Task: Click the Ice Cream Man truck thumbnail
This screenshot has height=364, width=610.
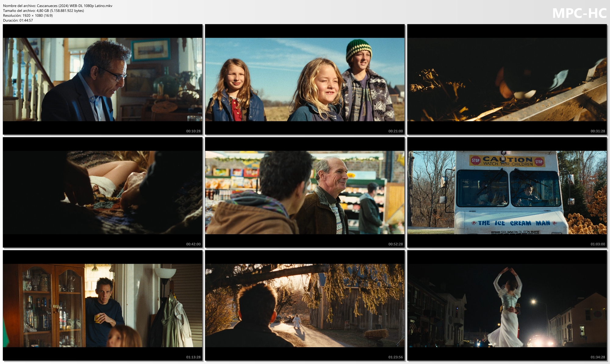Action: [x=507, y=192]
